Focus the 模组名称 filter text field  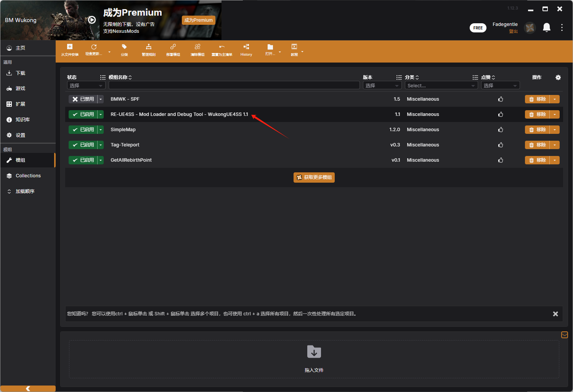tap(234, 85)
